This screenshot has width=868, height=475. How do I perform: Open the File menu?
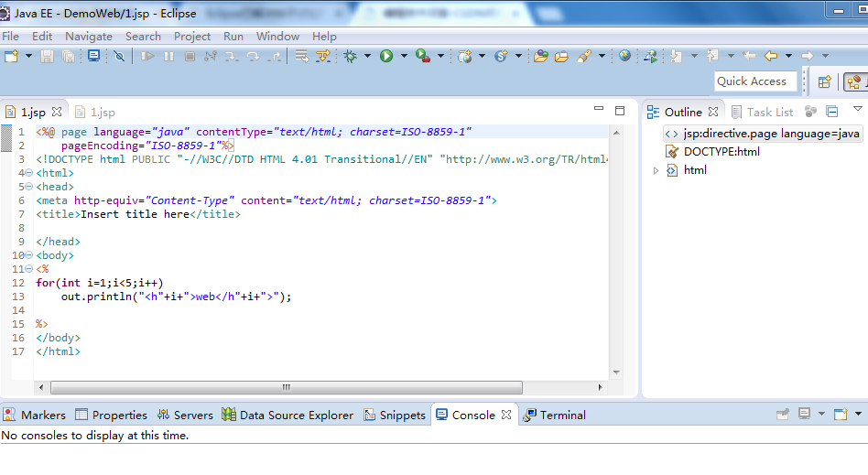tap(10, 37)
